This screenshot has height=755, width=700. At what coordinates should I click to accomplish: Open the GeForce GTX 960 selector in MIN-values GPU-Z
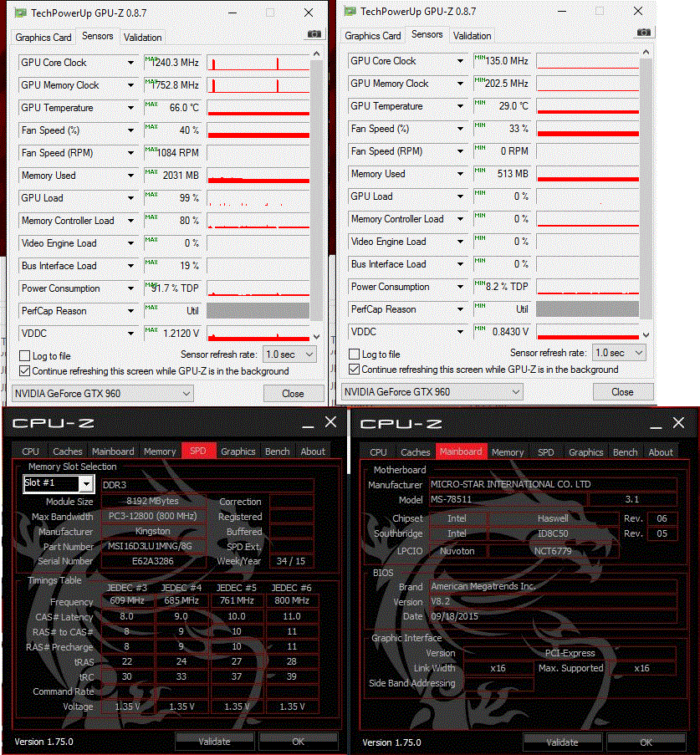432,392
